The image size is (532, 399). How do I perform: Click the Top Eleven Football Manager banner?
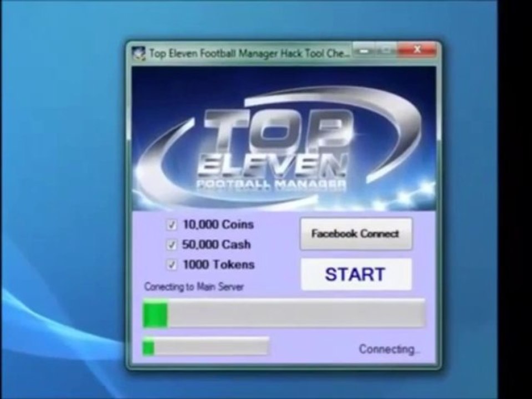[284, 139]
